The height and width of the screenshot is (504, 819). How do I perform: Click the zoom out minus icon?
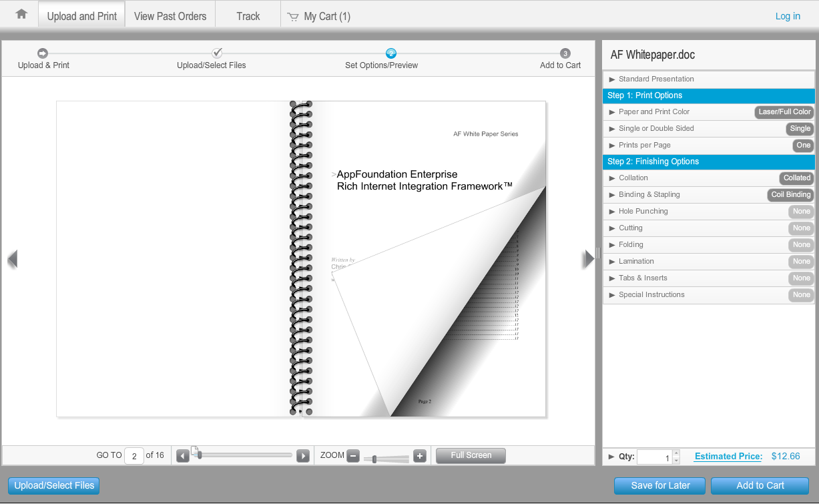(353, 457)
